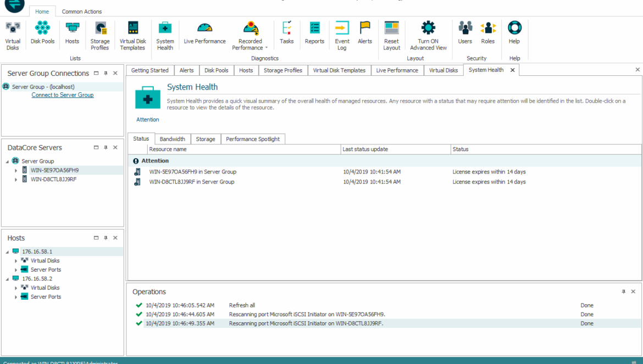Open the Virtual Disks list from ribbon
Viewport: 643px width, 364px height.
pos(13,36)
